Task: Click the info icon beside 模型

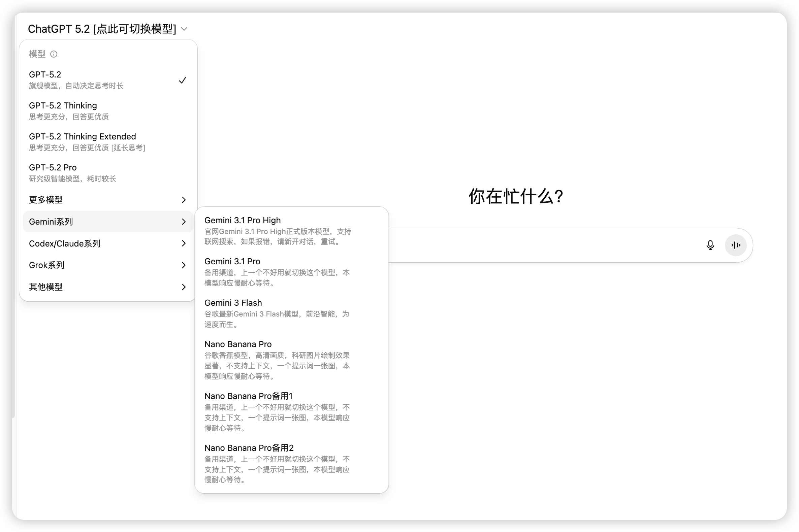Action: point(54,54)
